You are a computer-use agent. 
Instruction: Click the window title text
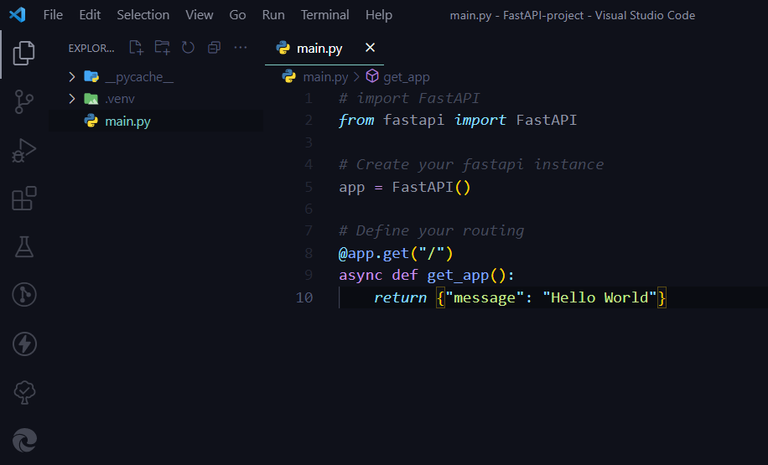coord(572,15)
